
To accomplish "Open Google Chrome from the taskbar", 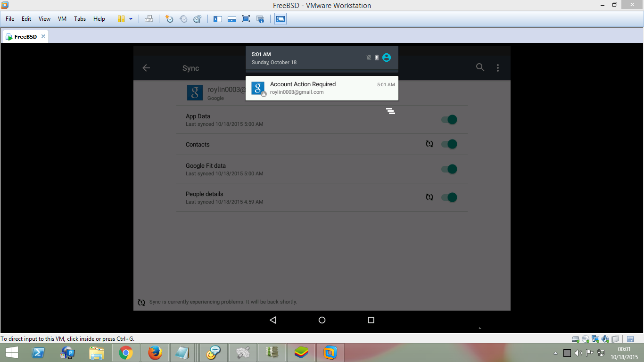I will click(x=126, y=353).
